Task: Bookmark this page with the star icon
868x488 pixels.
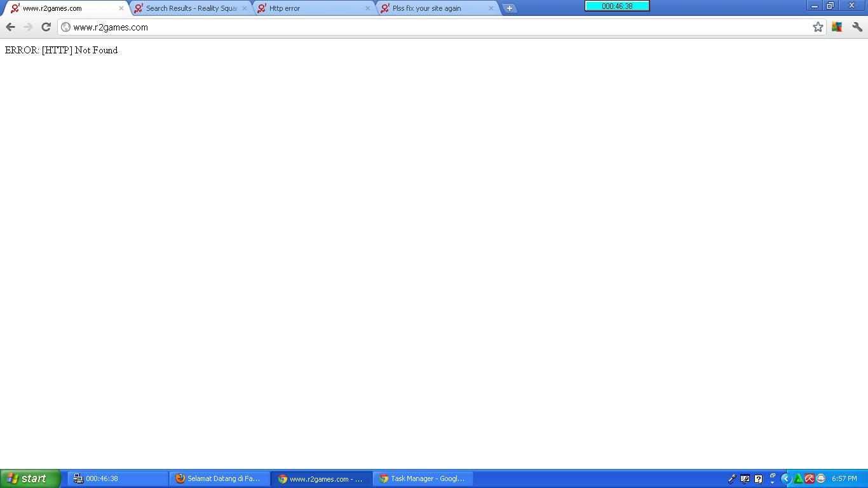Action: 818,27
